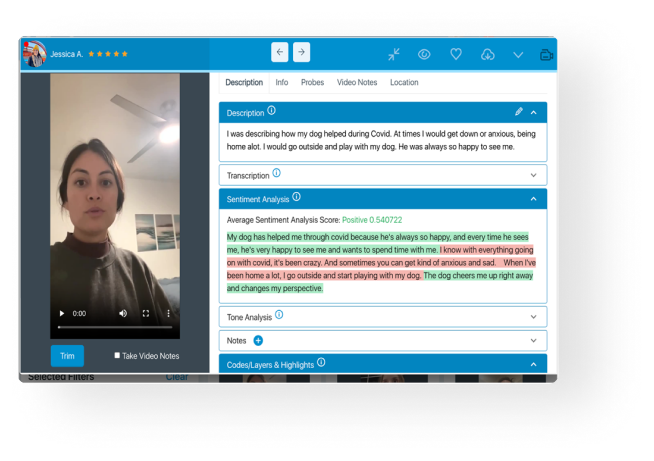Click the five-star rating for Jessica A.
The width and height of the screenshot is (654, 461).
[x=108, y=54]
